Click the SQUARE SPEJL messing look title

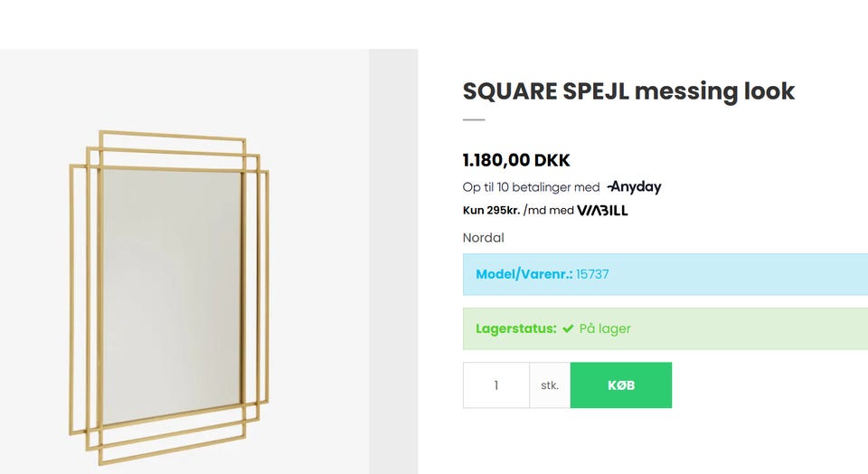click(628, 90)
